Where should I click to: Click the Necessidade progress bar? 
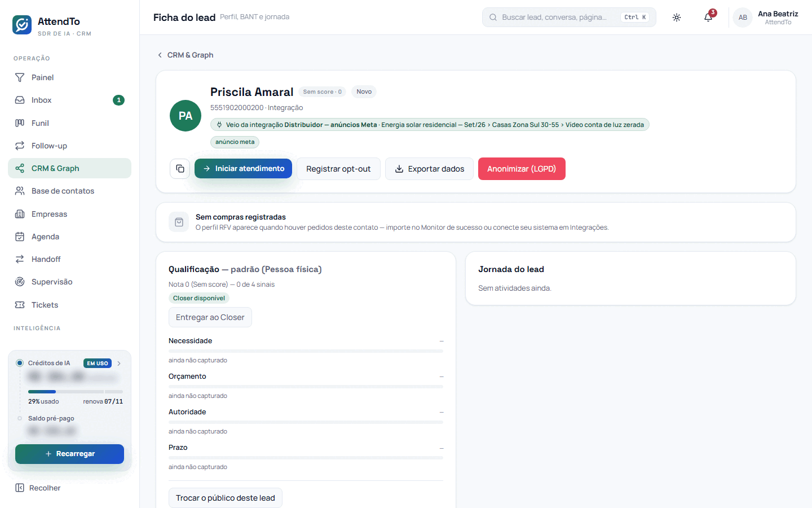306,351
